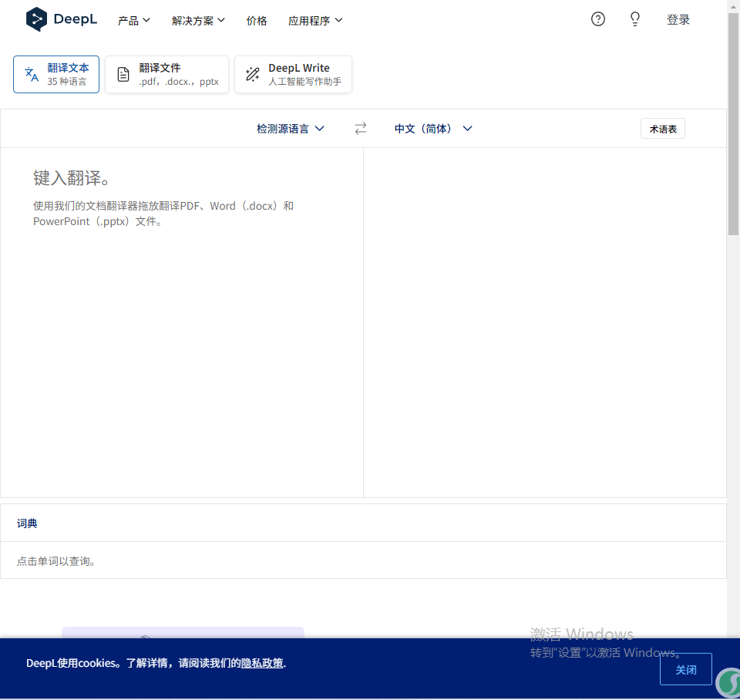
Task: Click the page vertical scrollbar
Action: click(x=733, y=123)
